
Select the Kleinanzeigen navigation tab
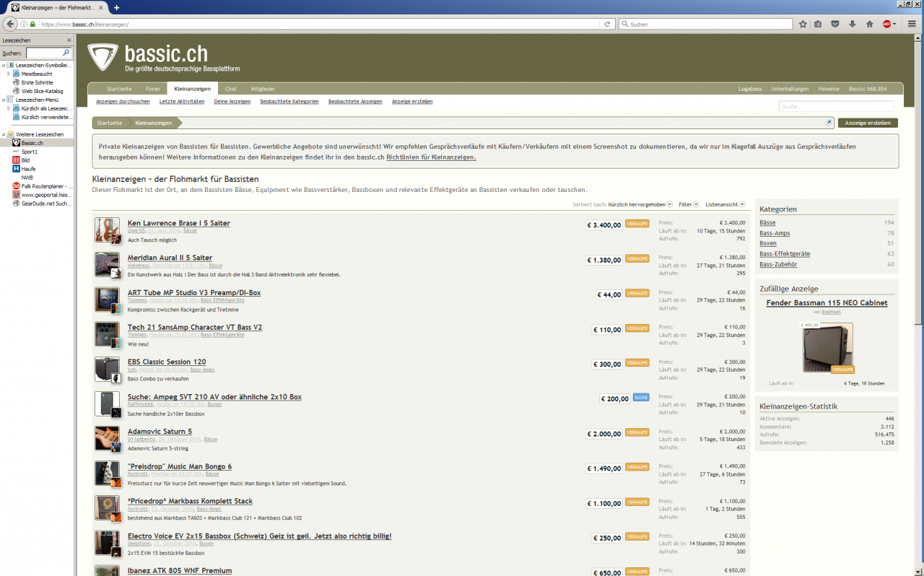[x=193, y=89]
